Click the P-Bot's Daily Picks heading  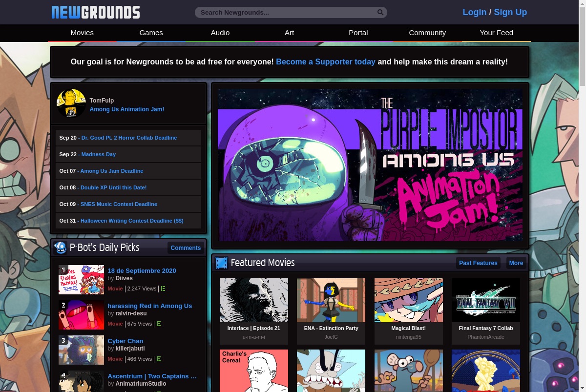(105, 248)
